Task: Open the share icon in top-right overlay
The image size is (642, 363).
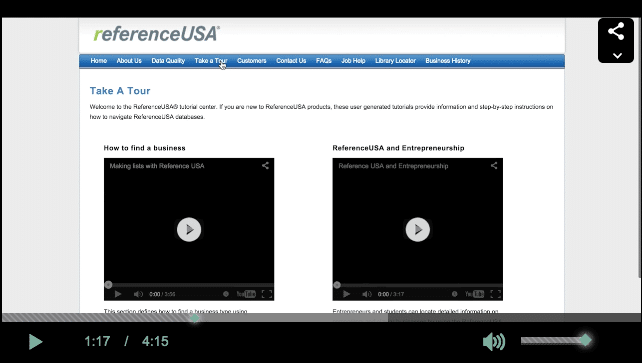Action: coord(616,32)
